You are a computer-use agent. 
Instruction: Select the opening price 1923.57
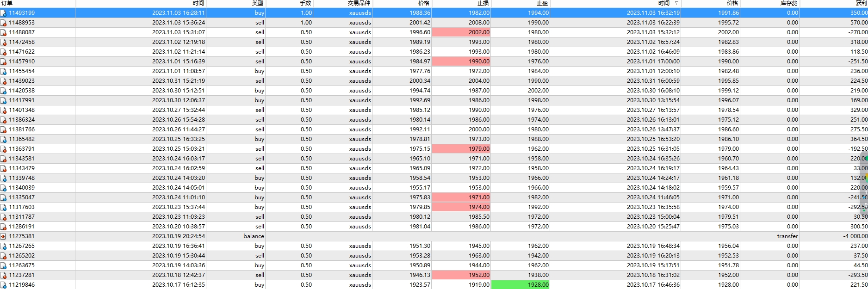(x=420, y=285)
